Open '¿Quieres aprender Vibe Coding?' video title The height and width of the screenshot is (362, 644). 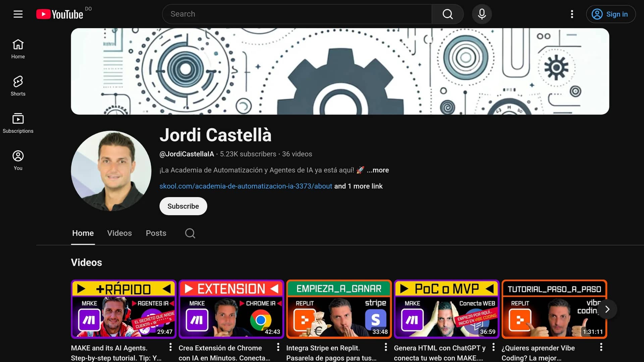coord(538,353)
